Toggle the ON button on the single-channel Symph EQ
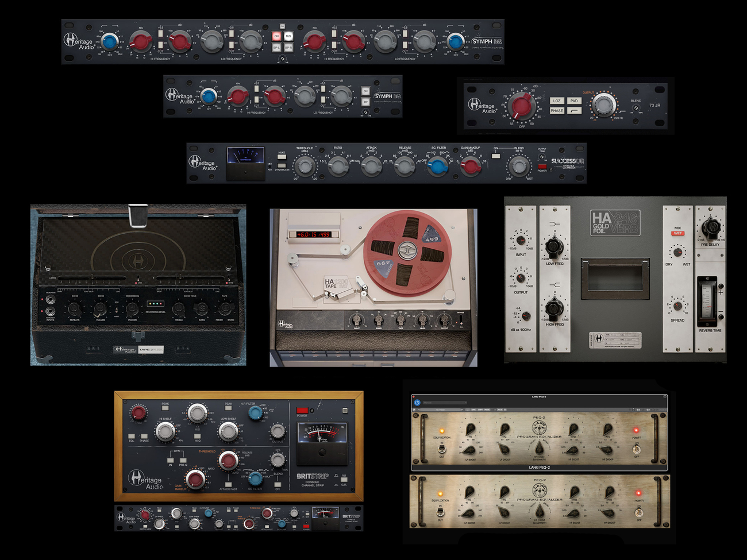Viewport: 747px width, 560px height. click(365, 91)
